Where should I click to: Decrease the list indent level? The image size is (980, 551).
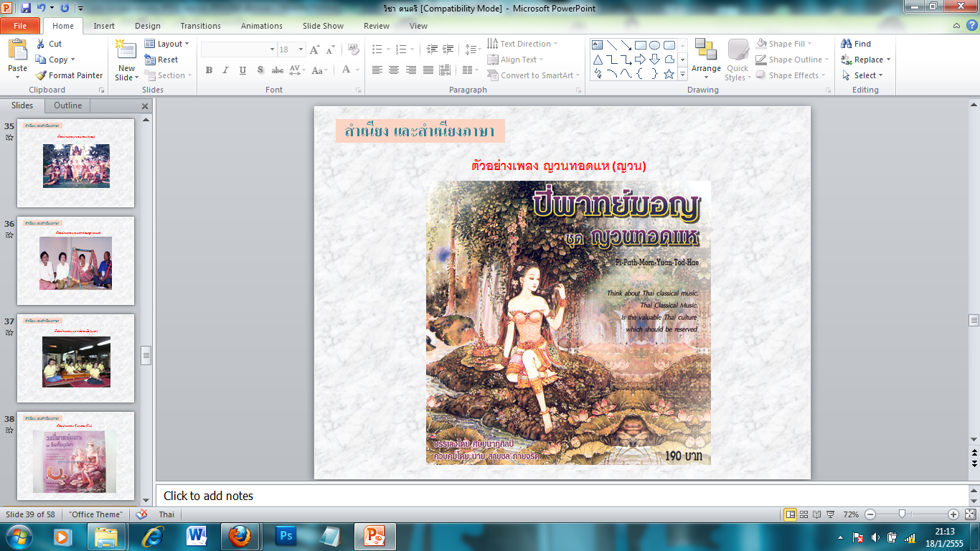432,50
